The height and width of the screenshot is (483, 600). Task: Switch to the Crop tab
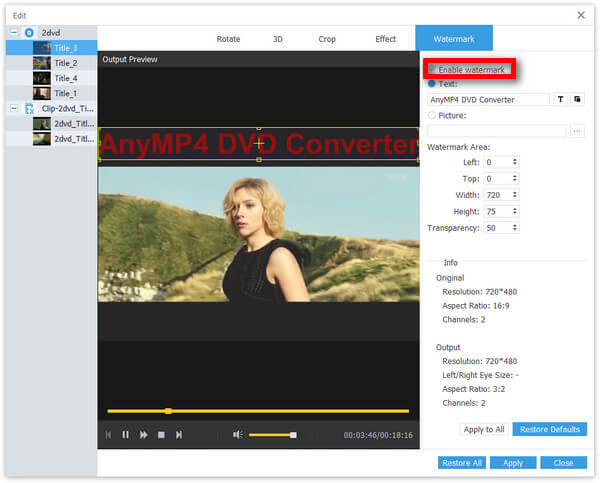pos(327,39)
